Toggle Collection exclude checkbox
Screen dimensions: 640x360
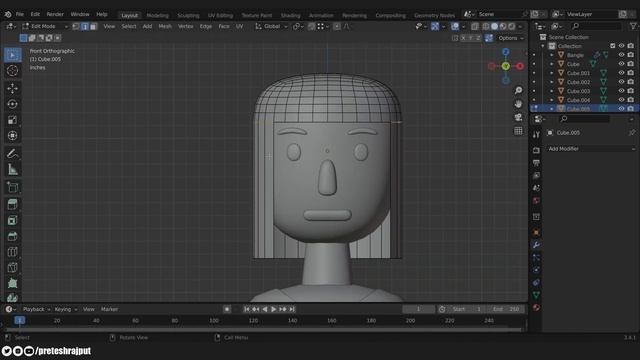click(612, 46)
